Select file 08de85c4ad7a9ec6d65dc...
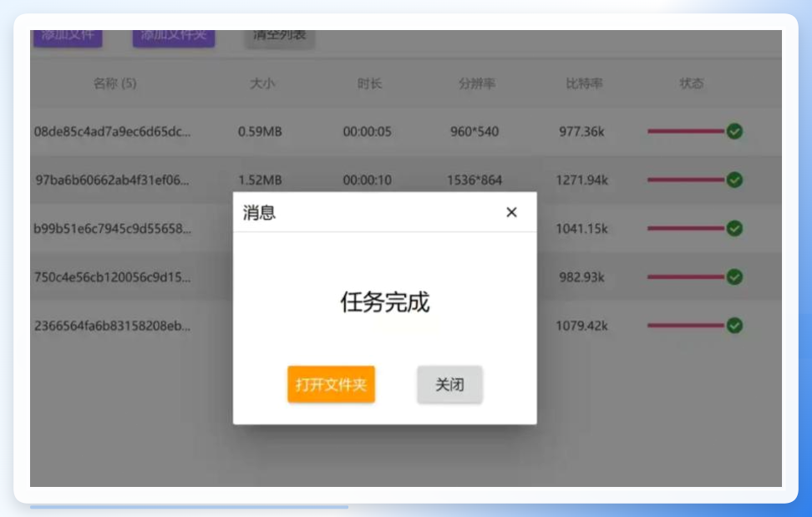The image size is (812, 517). [113, 131]
